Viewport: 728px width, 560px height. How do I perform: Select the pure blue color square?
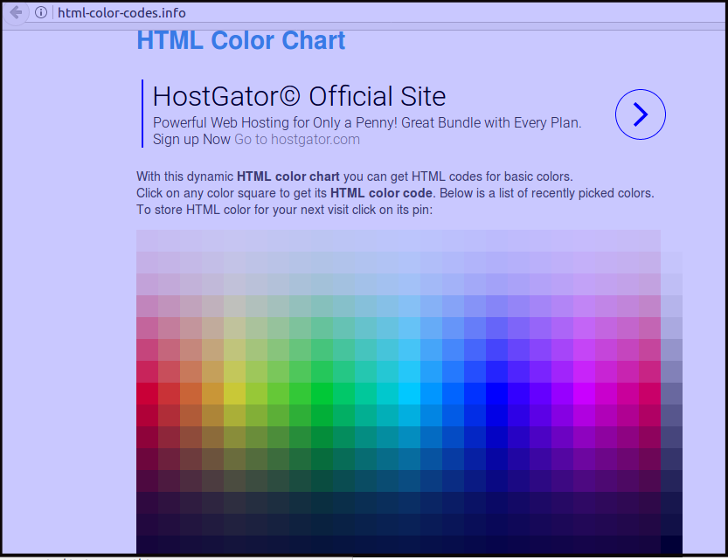496,393
